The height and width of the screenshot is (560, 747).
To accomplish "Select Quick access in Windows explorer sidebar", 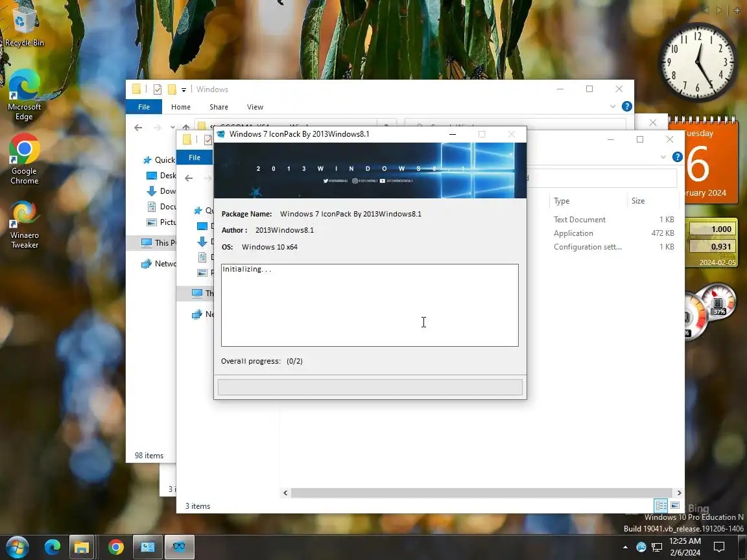I will 159,160.
